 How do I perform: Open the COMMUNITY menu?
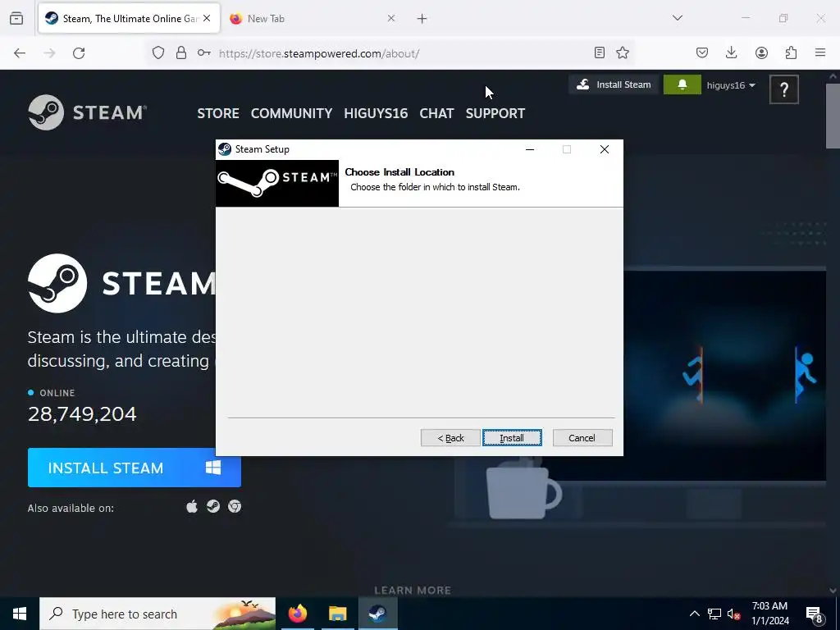click(x=291, y=113)
